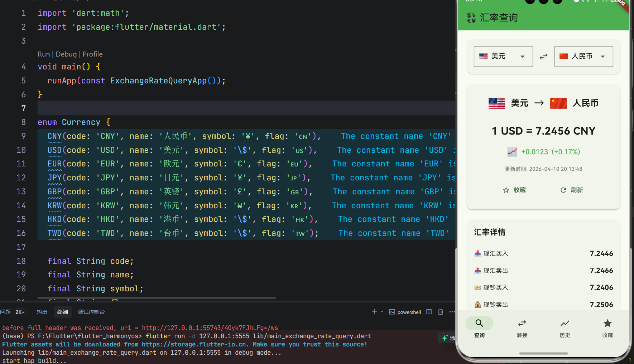This screenshot has width=634, height=364.
Task: Click the US flag in the rate card
Action: 497,103
